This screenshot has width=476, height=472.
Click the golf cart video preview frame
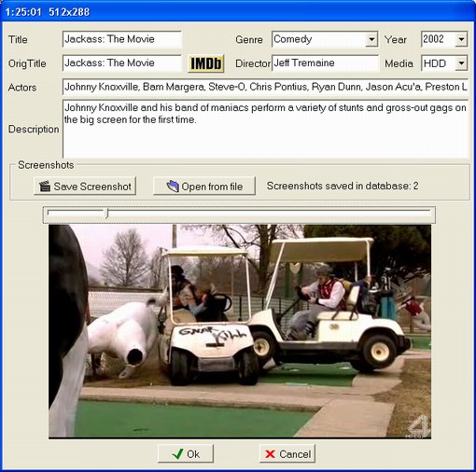click(240, 331)
